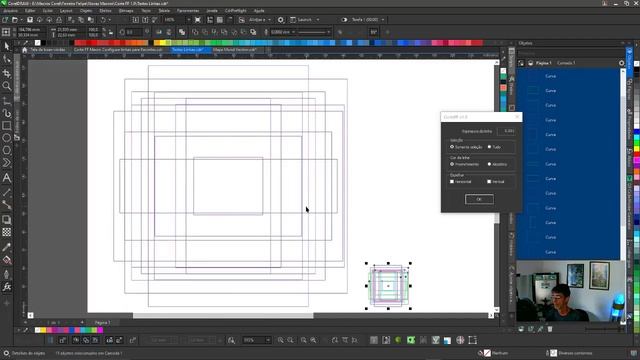
Task: Select the Eyedropper tool
Action: pyautogui.click(x=7, y=247)
